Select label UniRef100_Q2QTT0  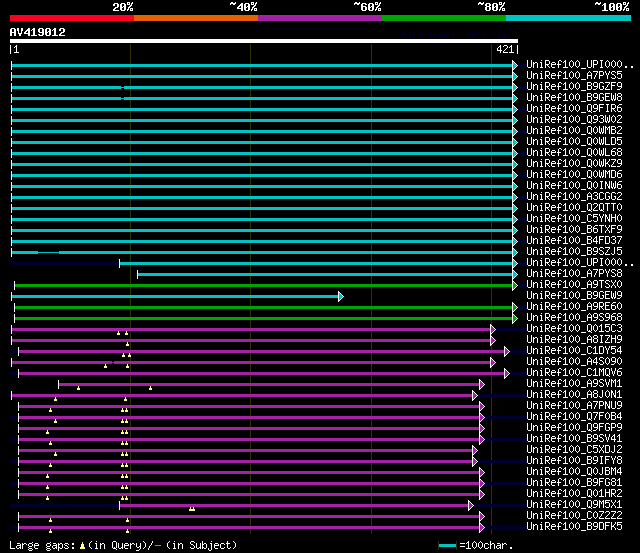tap(574, 208)
